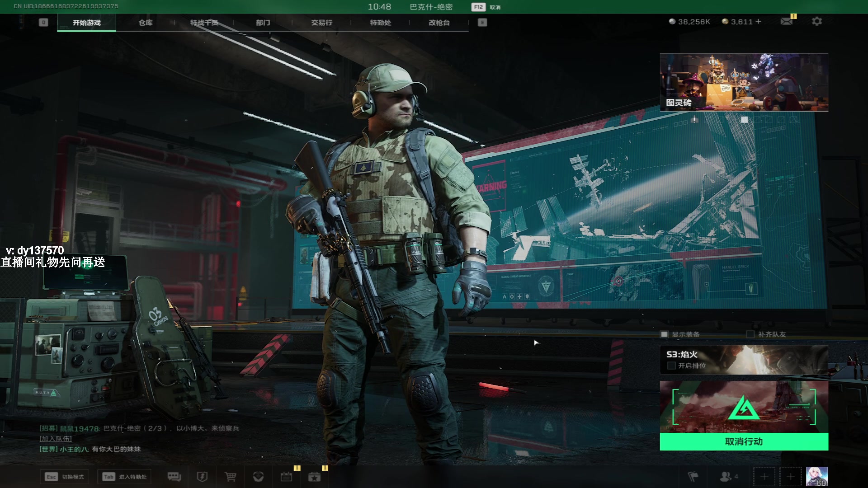
Task: Click the flags icon near the squad slots
Action: (693, 477)
